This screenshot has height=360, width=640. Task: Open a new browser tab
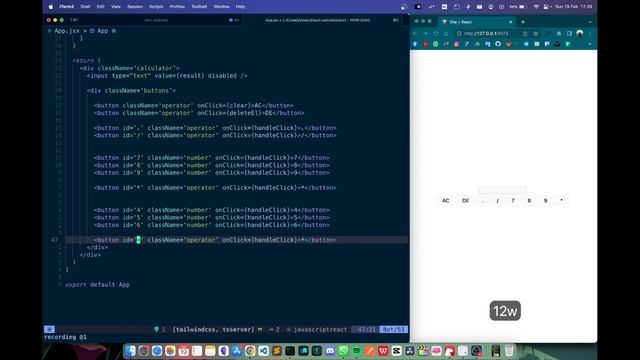[523, 22]
